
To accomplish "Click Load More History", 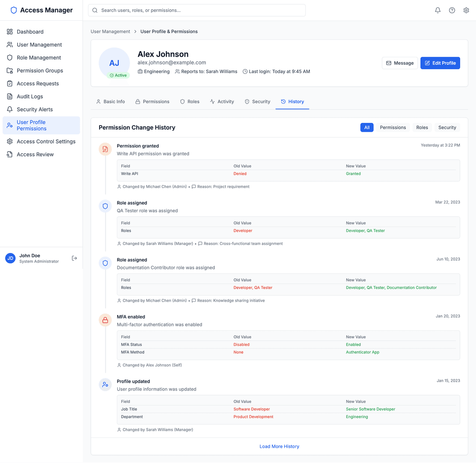I will click(x=279, y=446).
